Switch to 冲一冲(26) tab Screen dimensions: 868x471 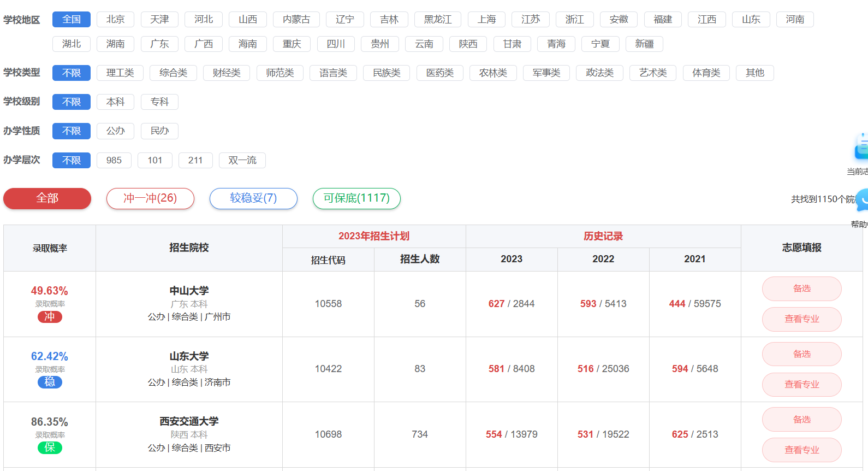coord(150,198)
